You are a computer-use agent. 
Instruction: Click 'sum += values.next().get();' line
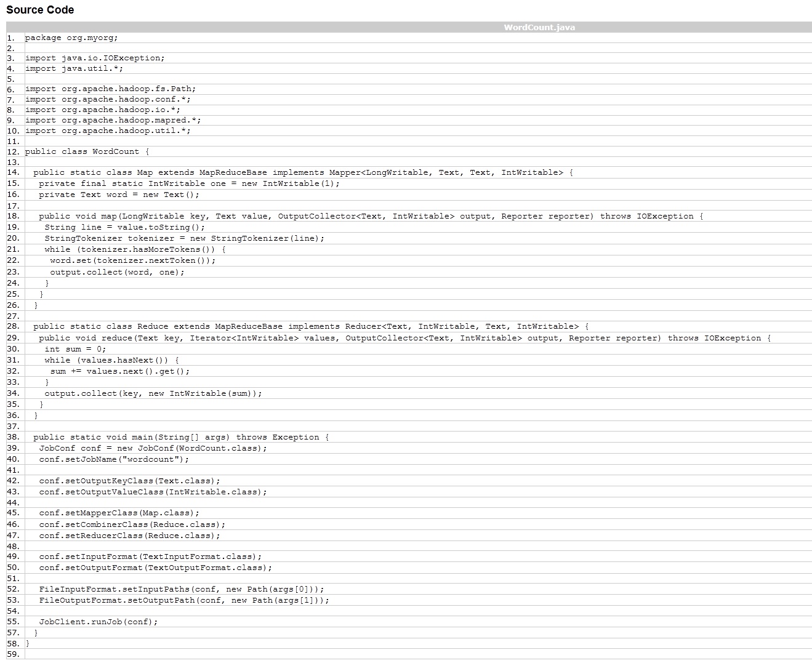[x=120, y=371]
